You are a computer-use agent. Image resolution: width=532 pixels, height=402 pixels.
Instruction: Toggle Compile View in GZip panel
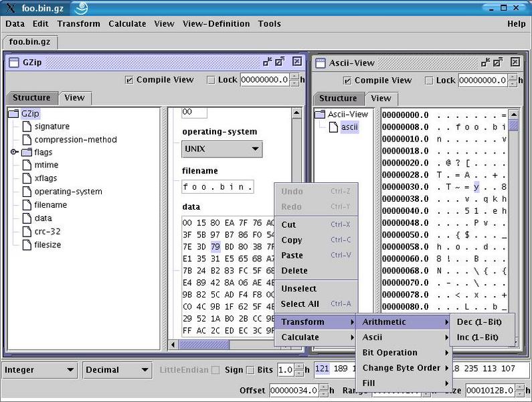pyautogui.click(x=129, y=80)
